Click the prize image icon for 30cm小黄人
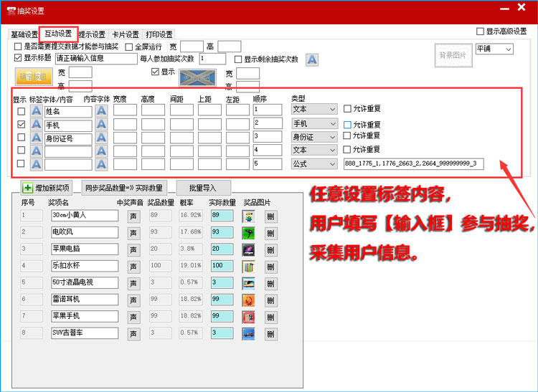Viewport: 538px width, 392px height. 249,215
